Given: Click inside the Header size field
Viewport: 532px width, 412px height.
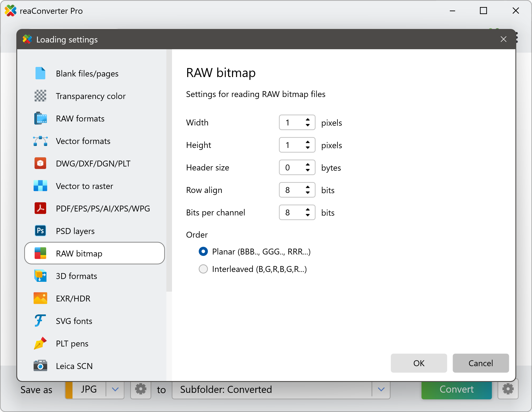Looking at the screenshot, I should (291, 168).
